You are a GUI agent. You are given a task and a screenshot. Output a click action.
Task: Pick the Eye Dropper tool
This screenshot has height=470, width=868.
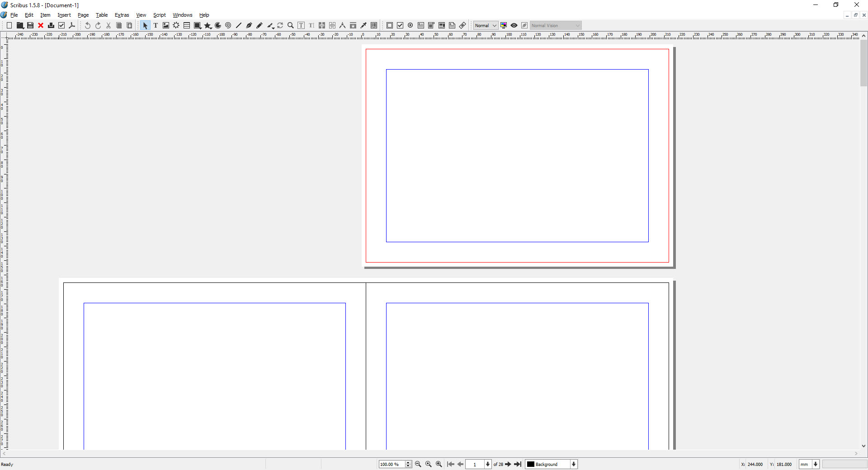click(x=363, y=26)
